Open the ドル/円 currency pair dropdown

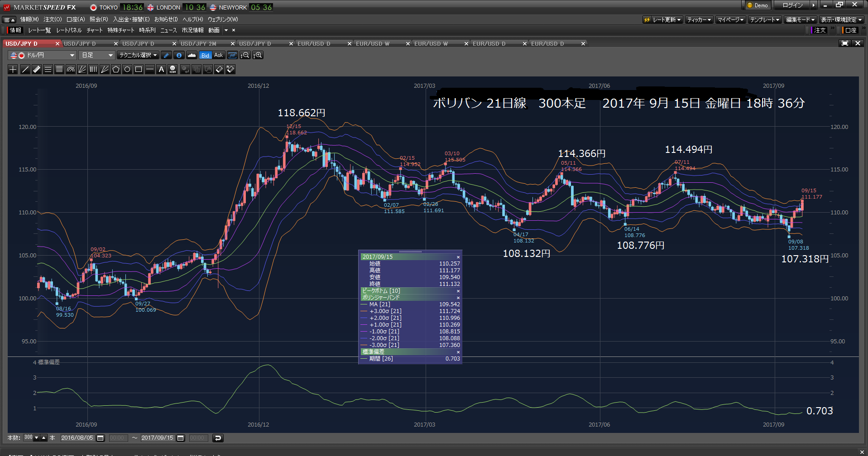[42, 55]
